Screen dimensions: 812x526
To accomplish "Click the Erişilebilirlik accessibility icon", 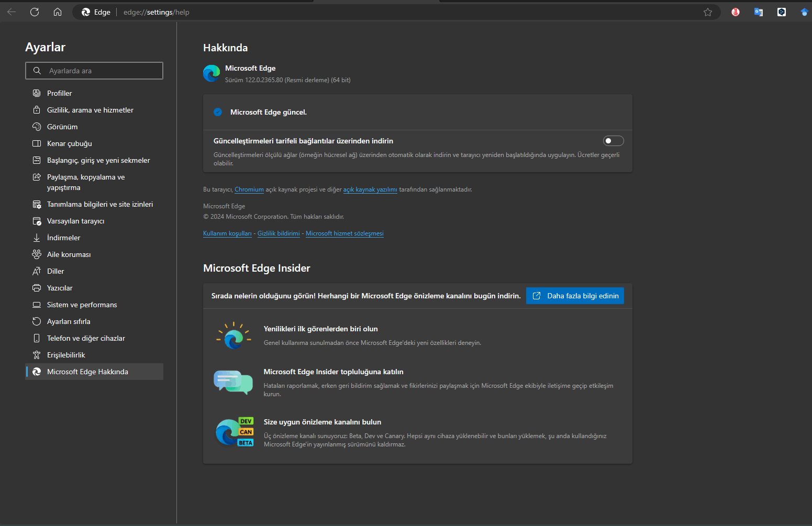I will 37,355.
